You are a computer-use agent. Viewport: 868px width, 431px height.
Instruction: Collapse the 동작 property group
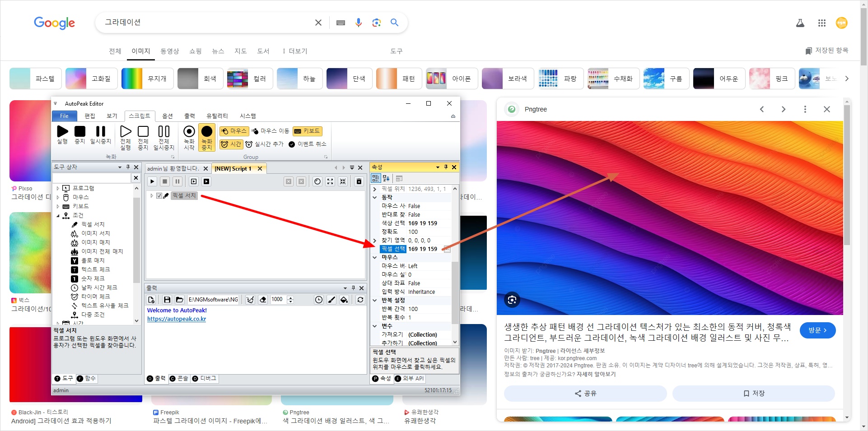[x=375, y=197]
